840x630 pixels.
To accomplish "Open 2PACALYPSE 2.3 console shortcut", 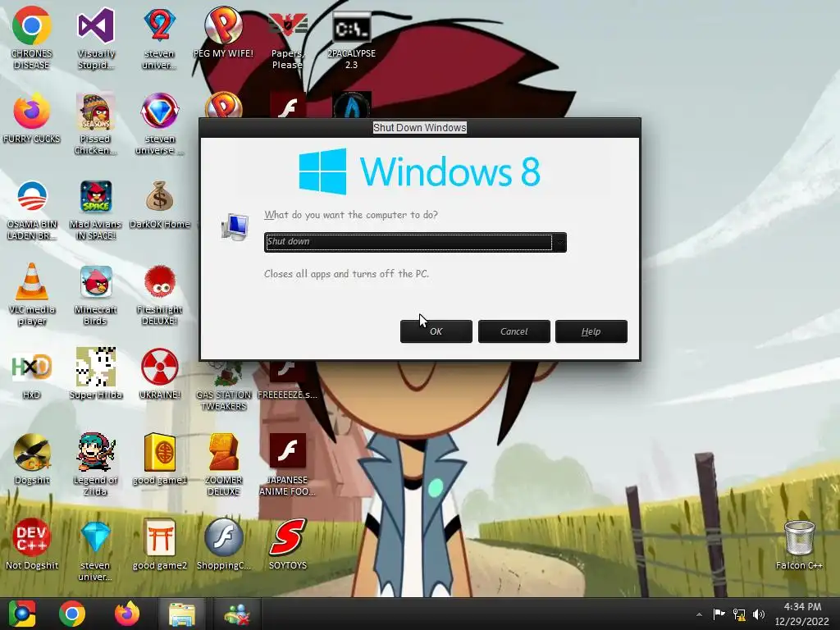I will (x=351, y=40).
